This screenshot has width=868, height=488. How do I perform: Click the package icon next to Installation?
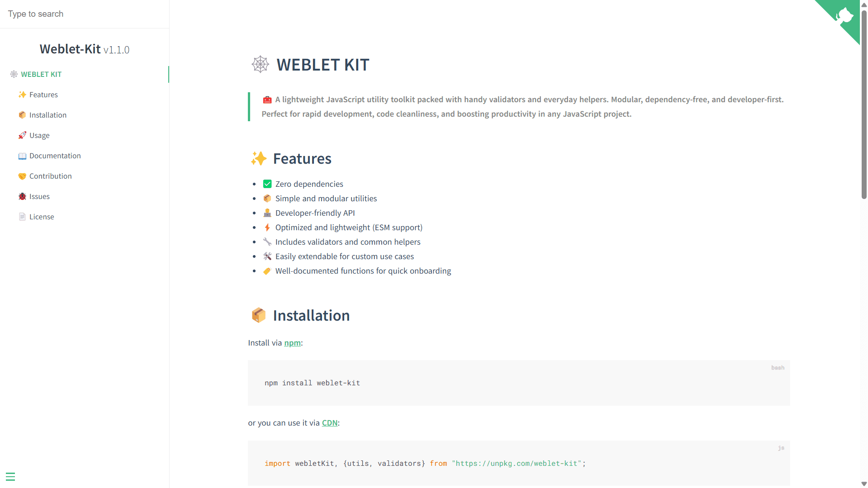pos(22,115)
